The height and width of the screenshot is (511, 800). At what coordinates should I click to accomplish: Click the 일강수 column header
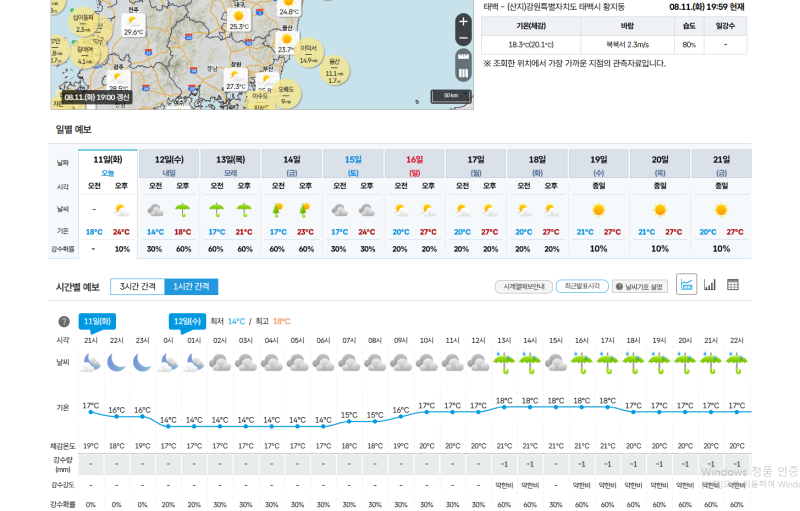[725, 25]
